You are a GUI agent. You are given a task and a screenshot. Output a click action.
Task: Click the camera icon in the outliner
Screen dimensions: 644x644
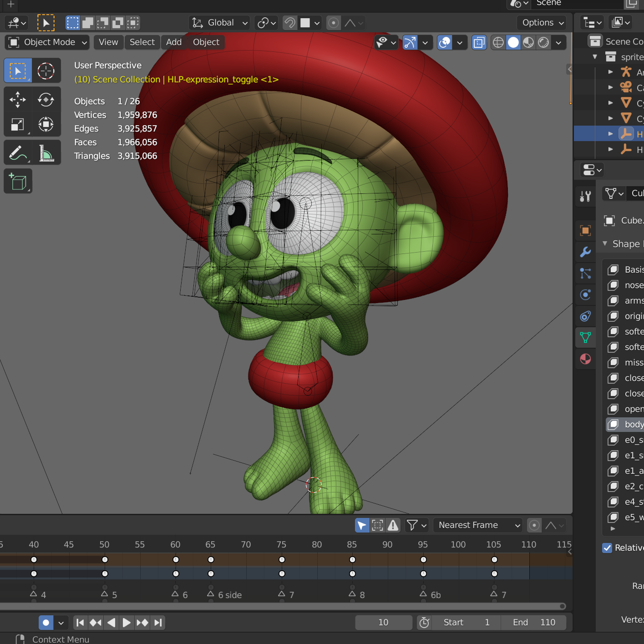[x=626, y=87]
